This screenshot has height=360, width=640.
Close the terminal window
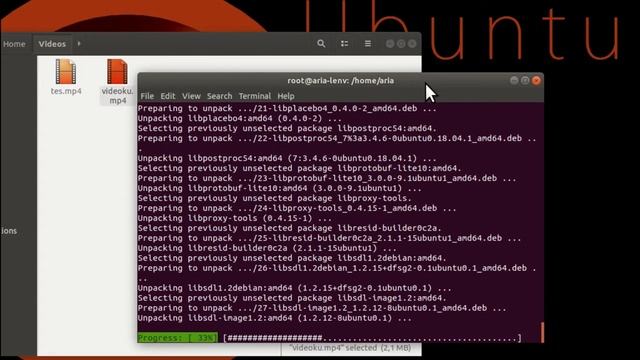[536, 80]
